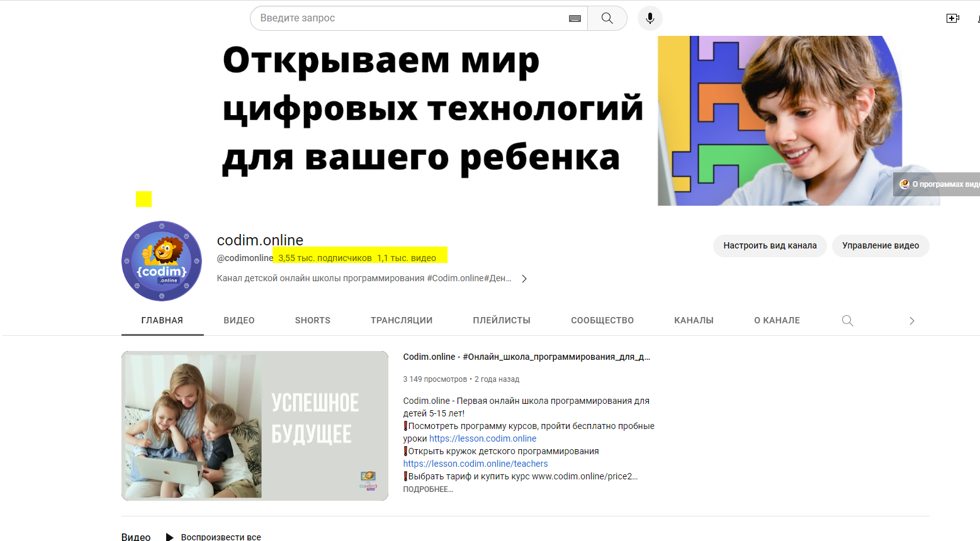Click the create video camera-plus icon
The image size is (980, 541).
952,18
